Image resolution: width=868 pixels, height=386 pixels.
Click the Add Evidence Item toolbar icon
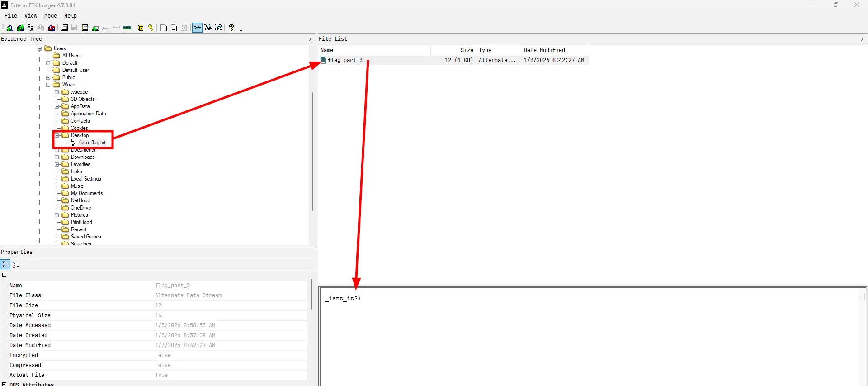pos(9,28)
